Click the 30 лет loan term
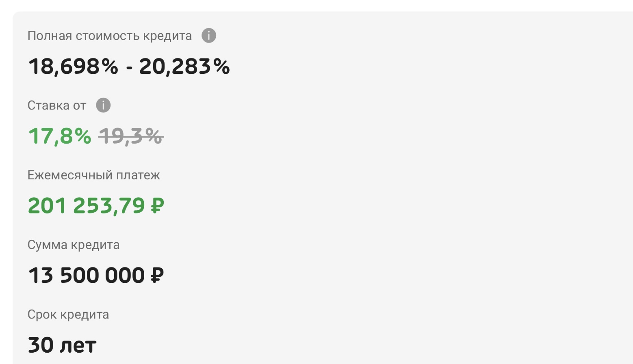This screenshot has width=633, height=364. point(62,345)
